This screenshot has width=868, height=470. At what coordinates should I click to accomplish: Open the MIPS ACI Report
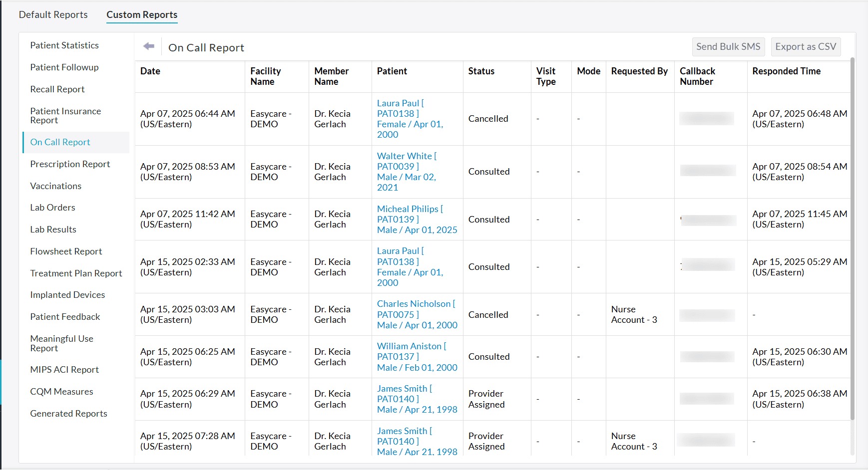(64, 369)
